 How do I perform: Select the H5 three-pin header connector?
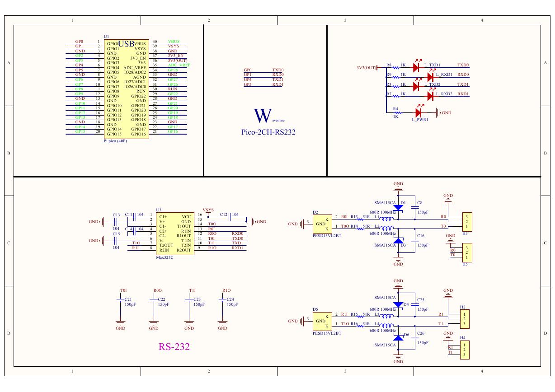(467, 252)
